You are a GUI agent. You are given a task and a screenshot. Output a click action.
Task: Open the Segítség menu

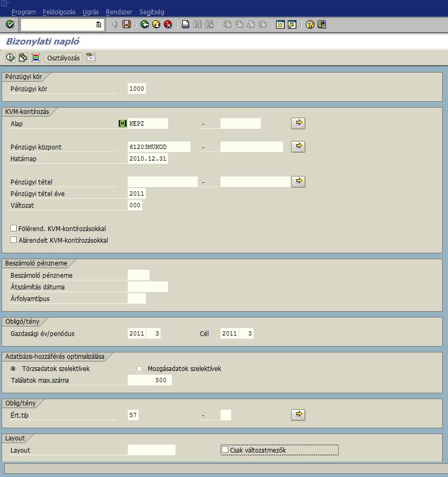(x=152, y=12)
